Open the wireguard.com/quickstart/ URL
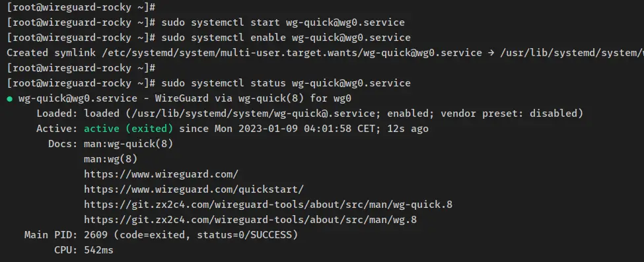 194,189
